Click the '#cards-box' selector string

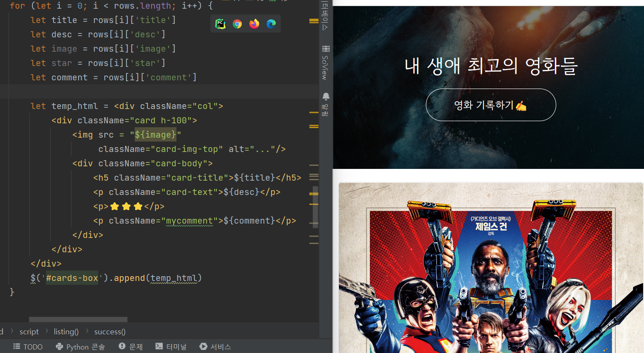click(72, 278)
